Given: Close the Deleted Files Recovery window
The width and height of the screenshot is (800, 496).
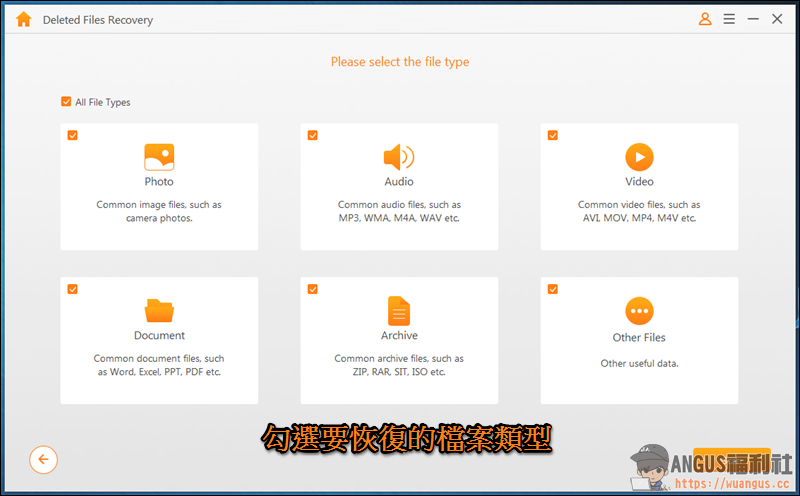Looking at the screenshot, I should 777,19.
